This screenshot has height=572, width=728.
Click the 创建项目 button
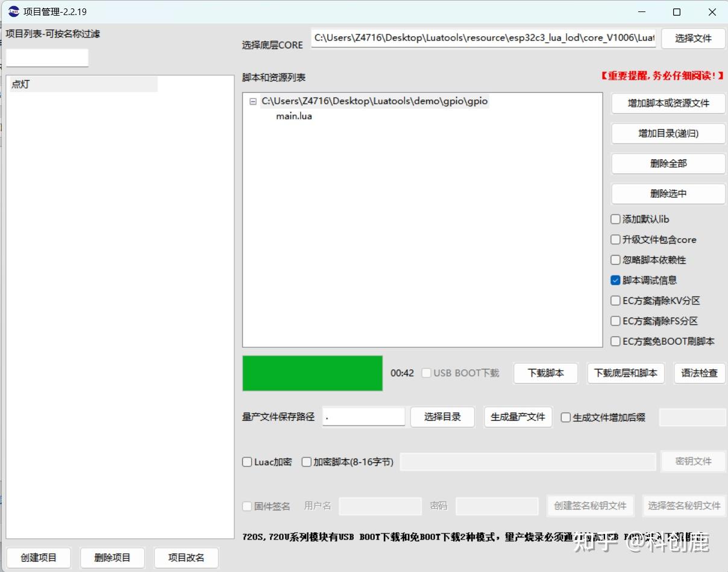click(x=39, y=558)
